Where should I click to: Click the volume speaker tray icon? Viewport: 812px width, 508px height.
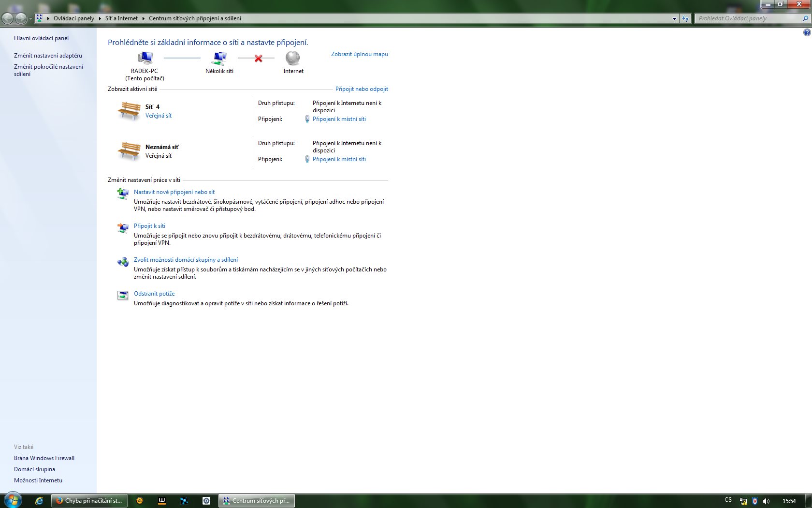coord(766,501)
